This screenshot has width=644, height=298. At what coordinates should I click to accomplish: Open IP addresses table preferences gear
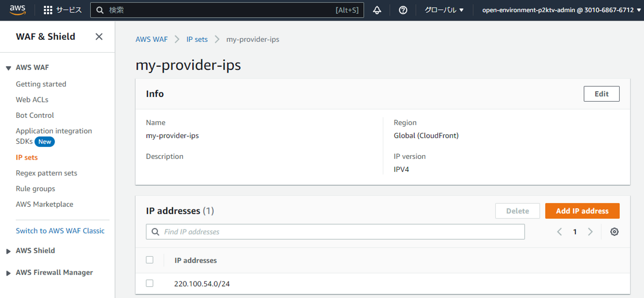(x=614, y=231)
